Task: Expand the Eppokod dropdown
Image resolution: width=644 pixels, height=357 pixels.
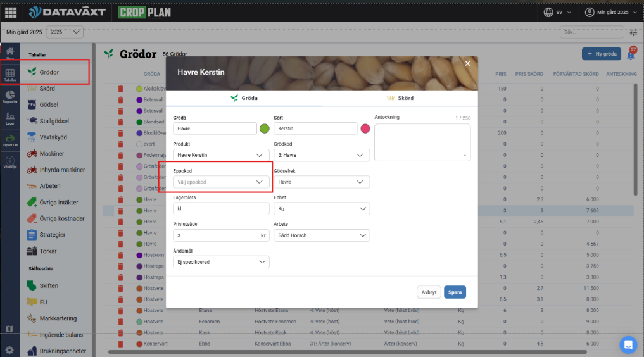Action: pos(221,182)
